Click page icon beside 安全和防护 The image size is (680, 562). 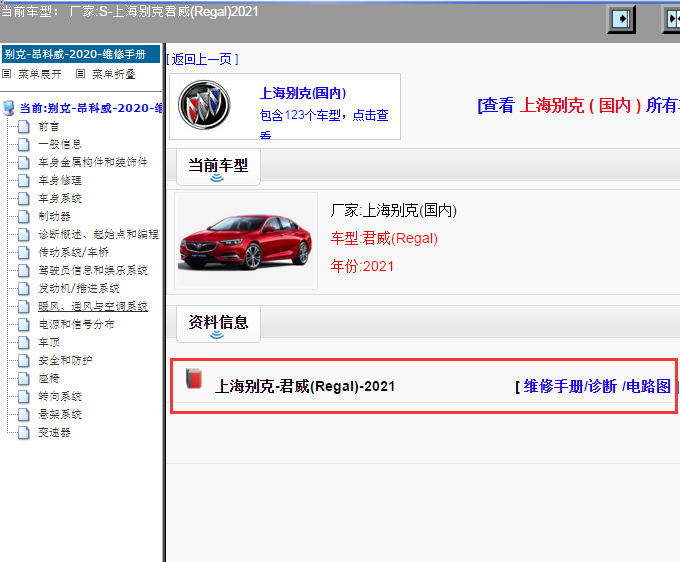click(23, 360)
